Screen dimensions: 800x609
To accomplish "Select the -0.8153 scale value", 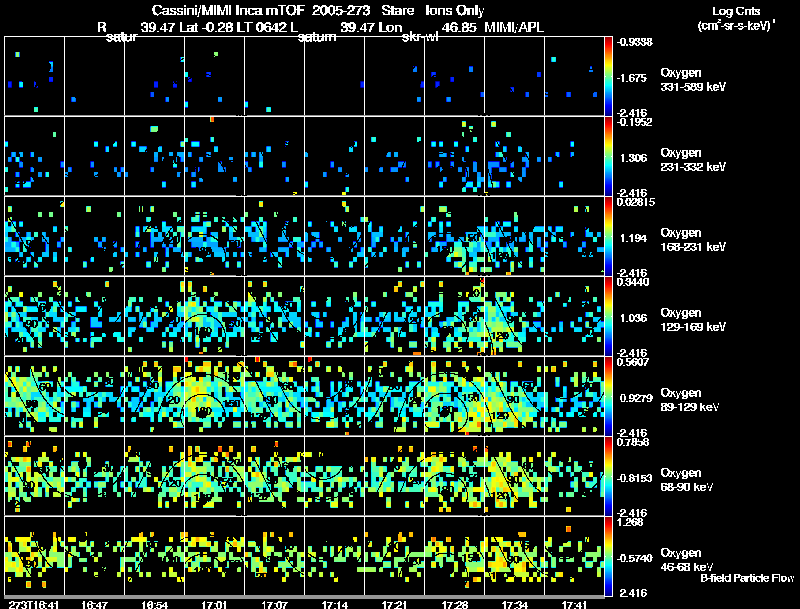I will tap(634, 478).
